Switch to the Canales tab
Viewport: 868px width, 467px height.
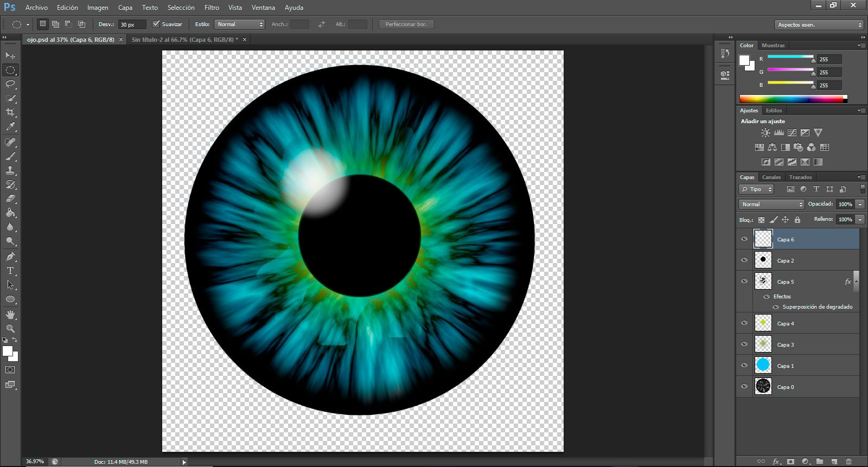click(x=771, y=177)
